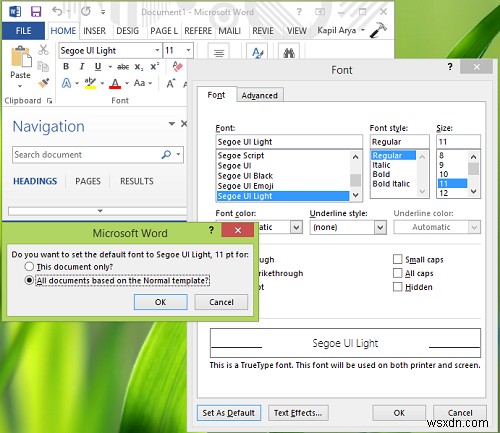Enable the All caps checkbox
This screenshot has width=500, height=433.
(x=398, y=273)
